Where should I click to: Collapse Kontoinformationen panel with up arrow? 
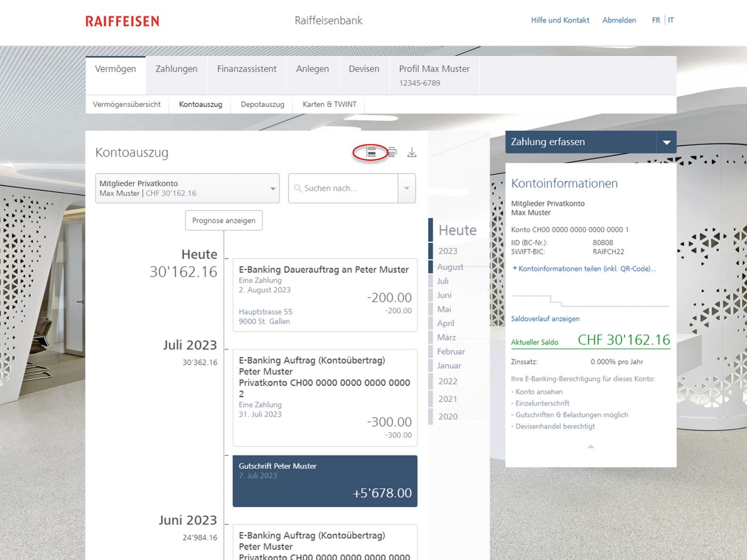(x=590, y=446)
